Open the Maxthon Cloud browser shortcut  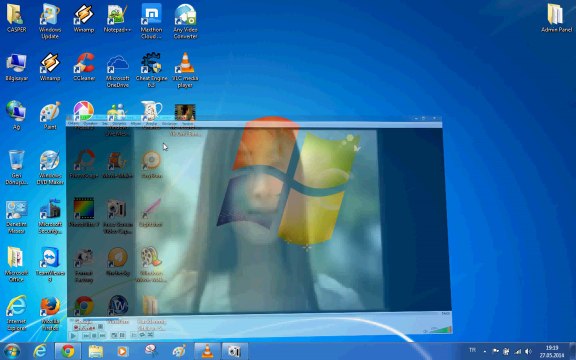coord(151,21)
